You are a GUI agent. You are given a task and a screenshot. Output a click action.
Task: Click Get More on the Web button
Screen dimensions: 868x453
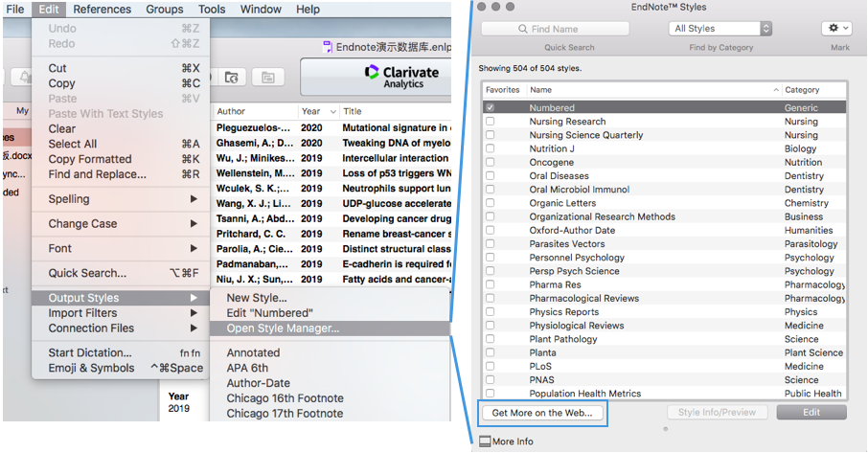coord(542,413)
